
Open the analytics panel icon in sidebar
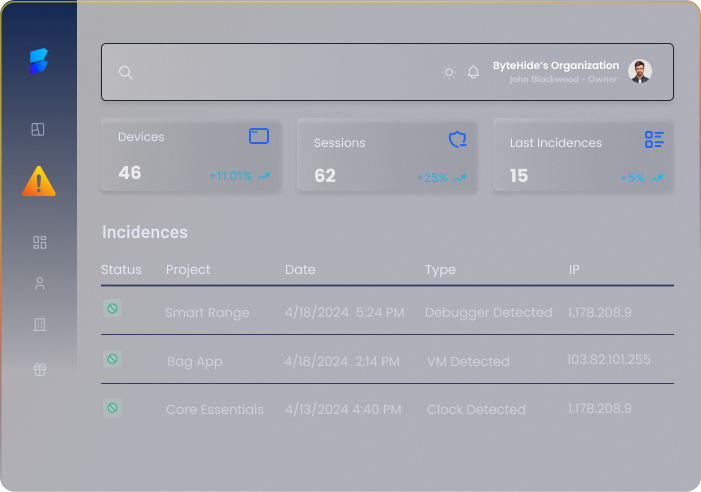pos(38,129)
